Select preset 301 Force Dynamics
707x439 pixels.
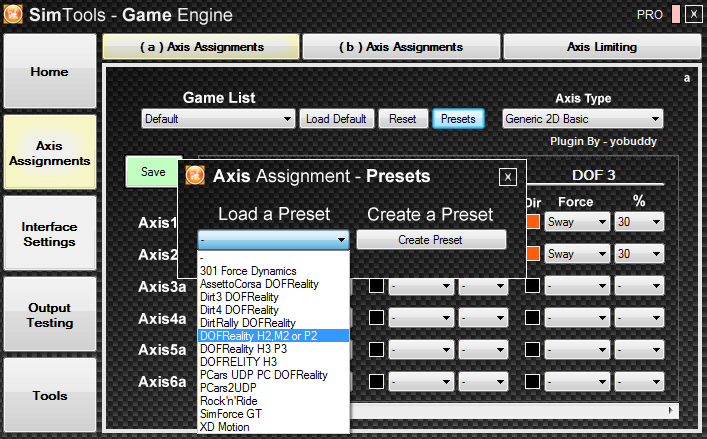273,271
